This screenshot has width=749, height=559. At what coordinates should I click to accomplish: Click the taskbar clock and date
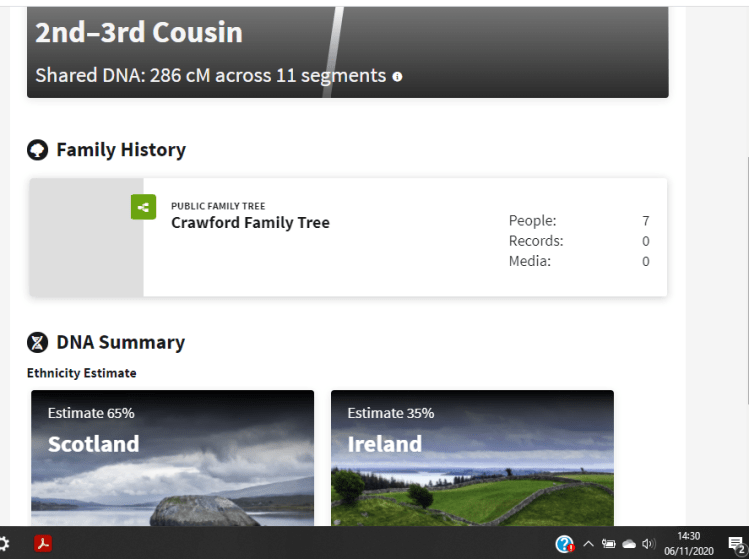point(689,544)
